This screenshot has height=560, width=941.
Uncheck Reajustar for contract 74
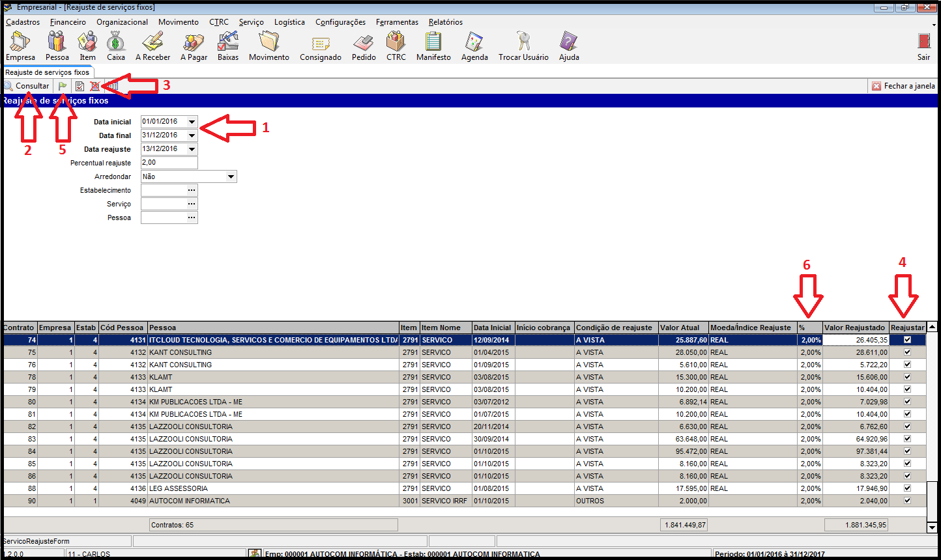(x=907, y=340)
